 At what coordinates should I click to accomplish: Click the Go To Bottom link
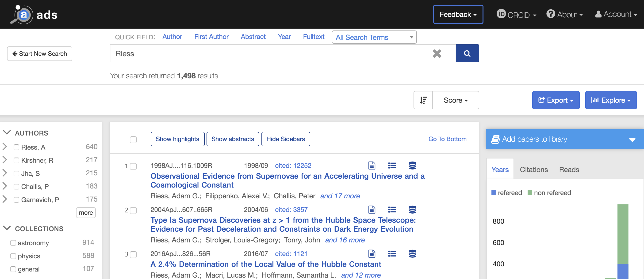(447, 139)
